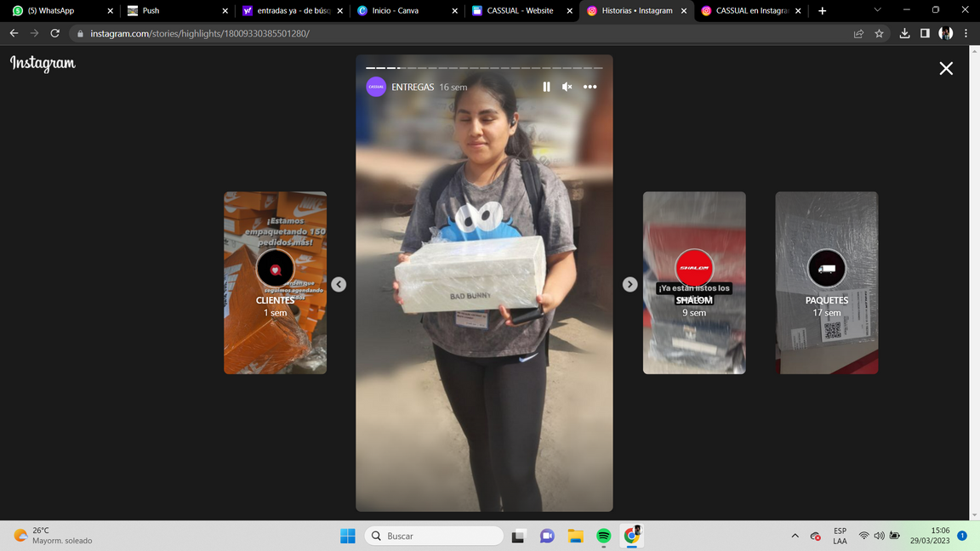Show hidden system tray icons

coord(795,536)
